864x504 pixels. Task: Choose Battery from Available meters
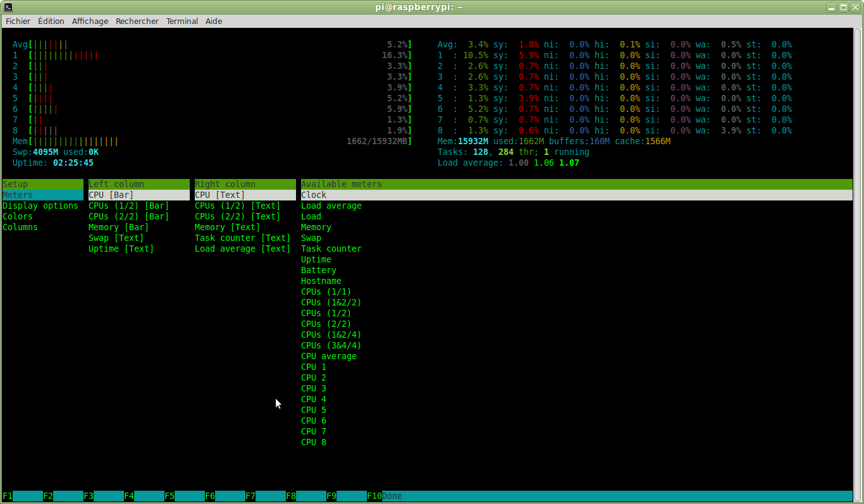319,270
